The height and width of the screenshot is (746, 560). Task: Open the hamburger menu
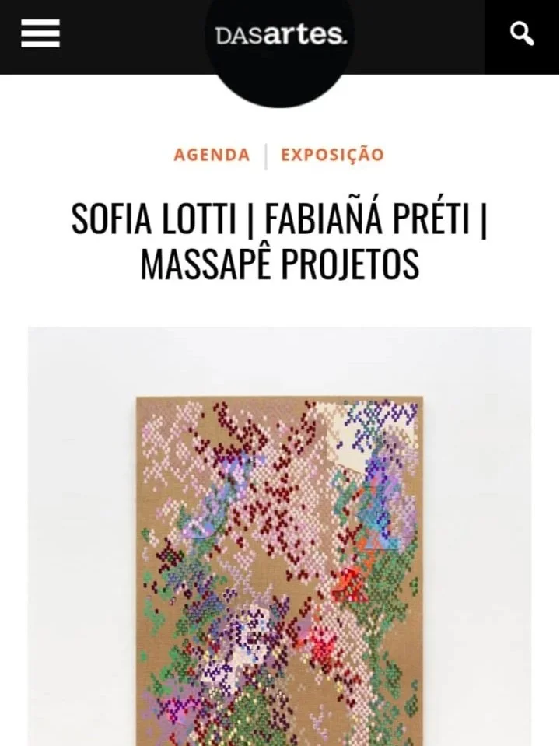(x=40, y=33)
